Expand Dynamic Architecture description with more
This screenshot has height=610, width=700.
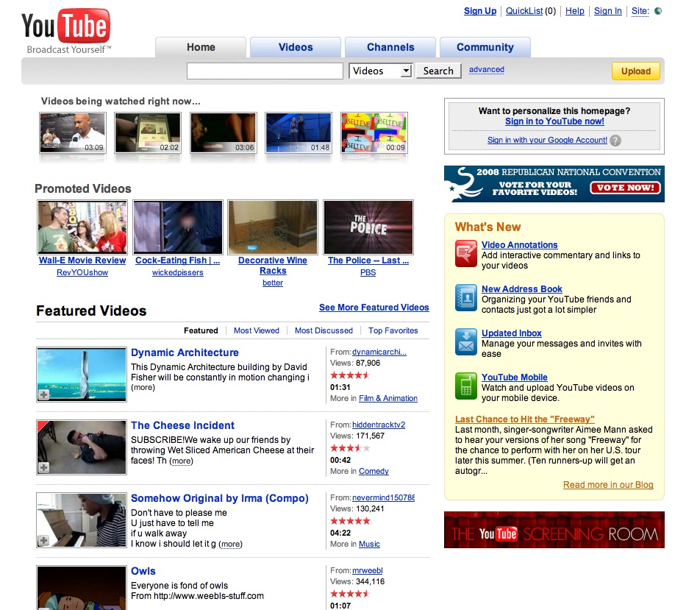tap(143, 388)
